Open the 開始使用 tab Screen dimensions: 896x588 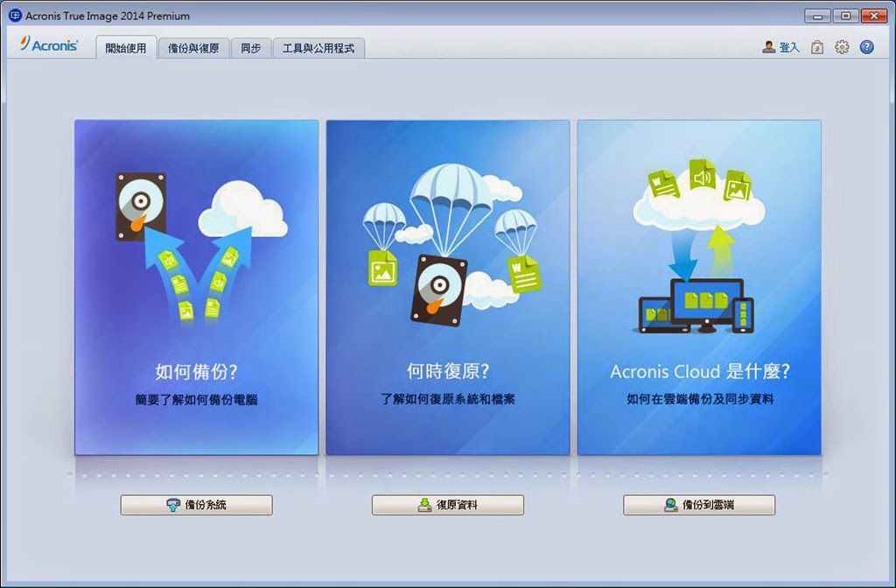tap(126, 48)
